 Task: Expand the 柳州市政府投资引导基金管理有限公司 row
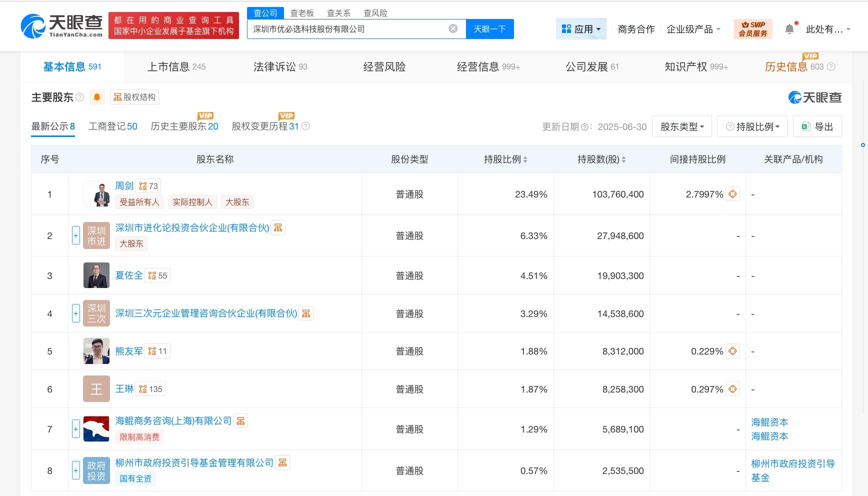pos(76,471)
